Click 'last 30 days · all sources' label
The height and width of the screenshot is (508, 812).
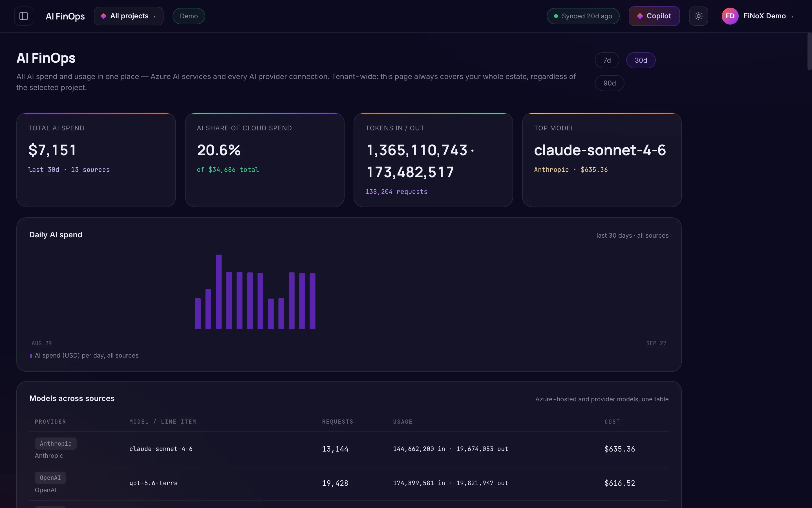click(632, 236)
